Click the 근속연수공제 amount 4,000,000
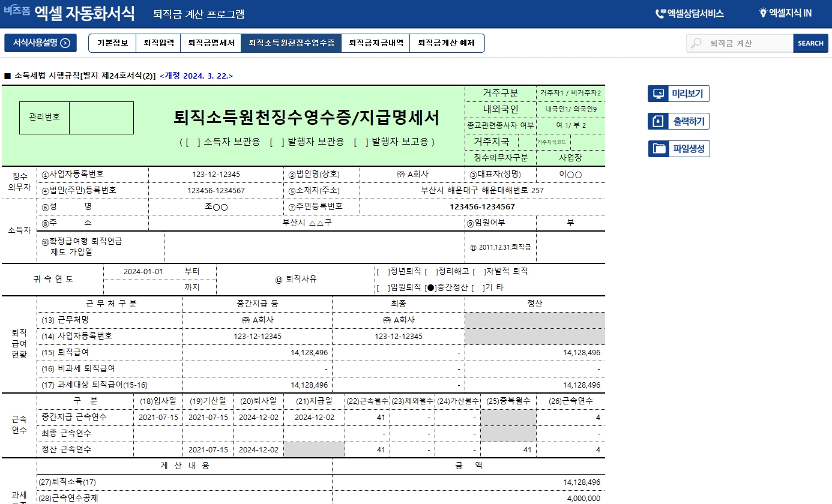The height and width of the screenshot is (504, 832). pyautogui.click(x=583, y=498)
